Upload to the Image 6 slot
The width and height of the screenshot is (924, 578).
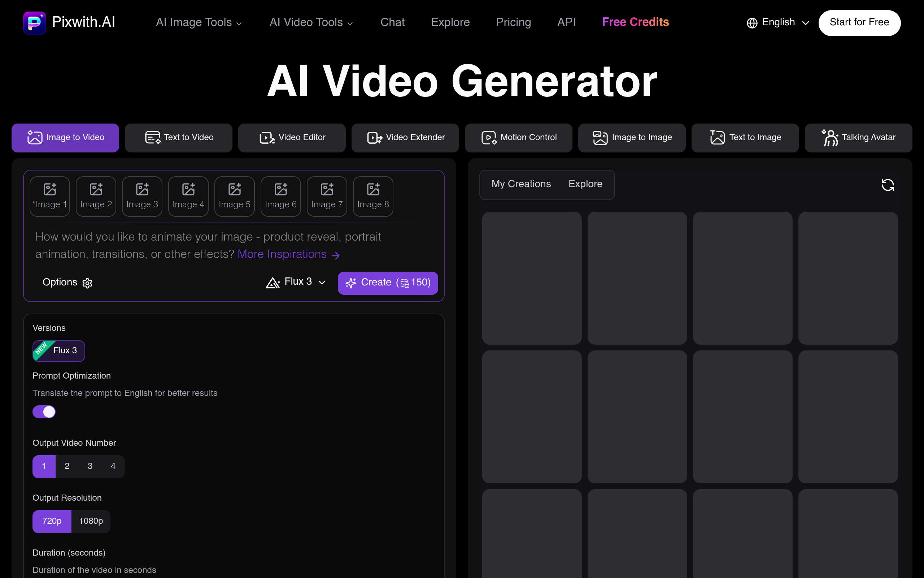(x=281, y=197)
